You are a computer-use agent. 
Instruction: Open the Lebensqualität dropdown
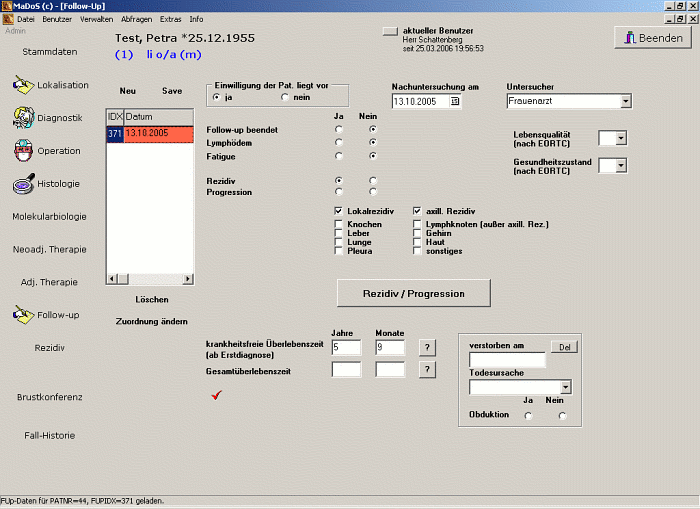620,138
